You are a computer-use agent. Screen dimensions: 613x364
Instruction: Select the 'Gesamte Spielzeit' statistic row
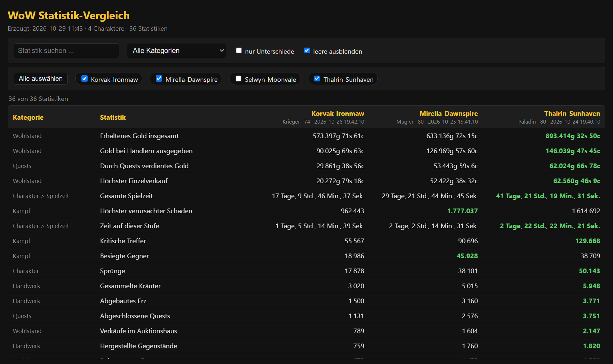tap(306, 196)
